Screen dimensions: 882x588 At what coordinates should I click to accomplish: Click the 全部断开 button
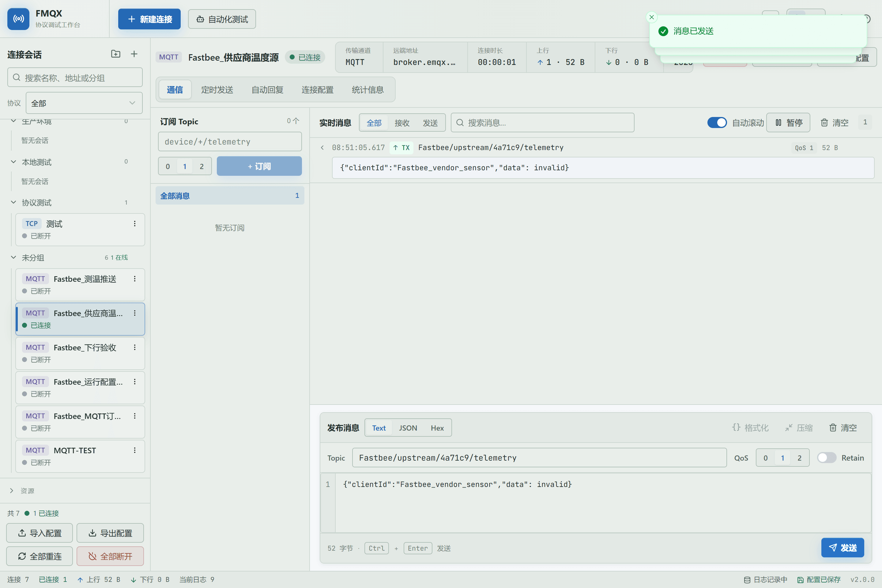110,556
